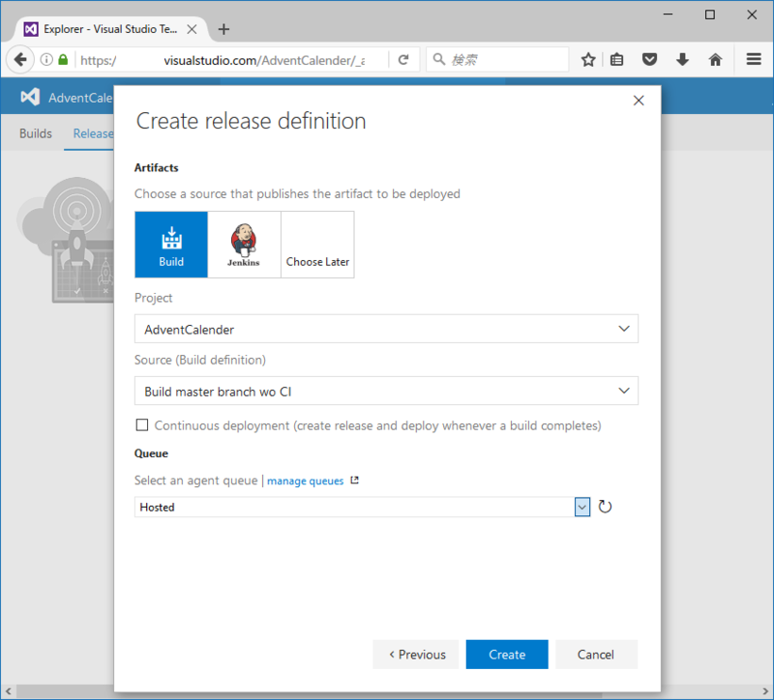Click the Visual Studio favicon on the tab
Screen dimensions: 774x700
point(31,29)
